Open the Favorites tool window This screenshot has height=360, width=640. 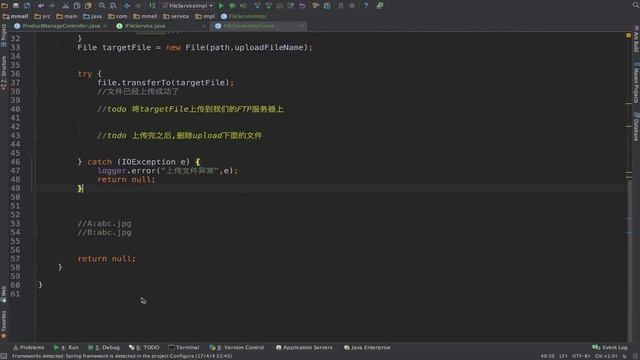click(x=4, y=324)
